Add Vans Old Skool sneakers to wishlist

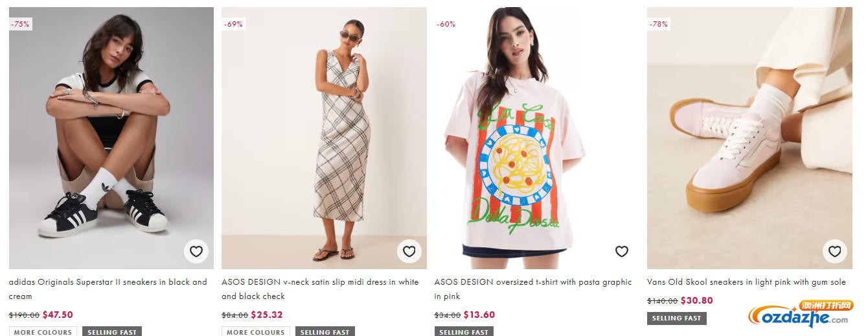834,251
